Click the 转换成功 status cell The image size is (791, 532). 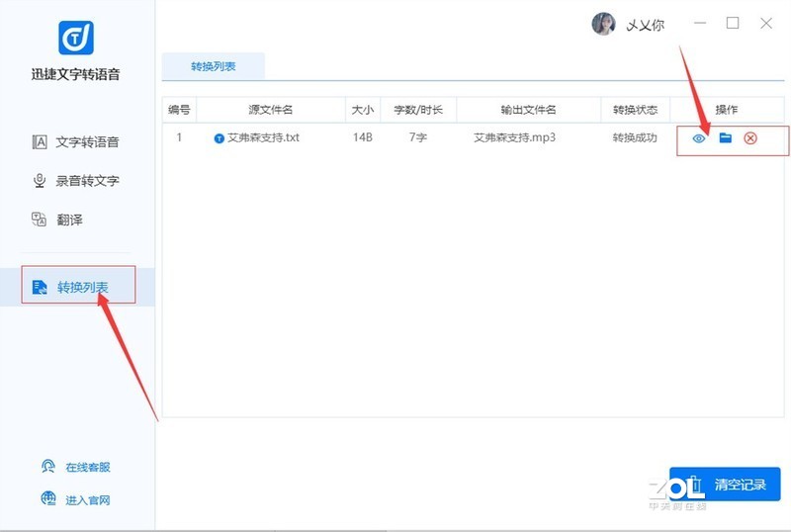(635, 137)
